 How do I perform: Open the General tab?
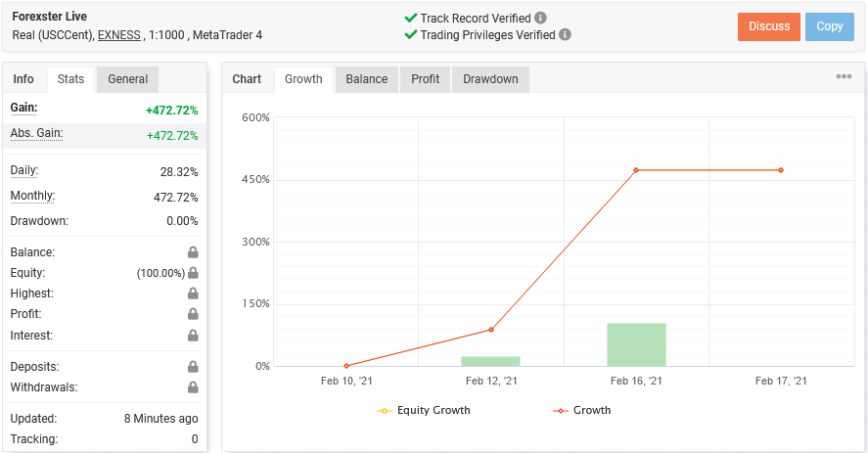coord(128,79)
